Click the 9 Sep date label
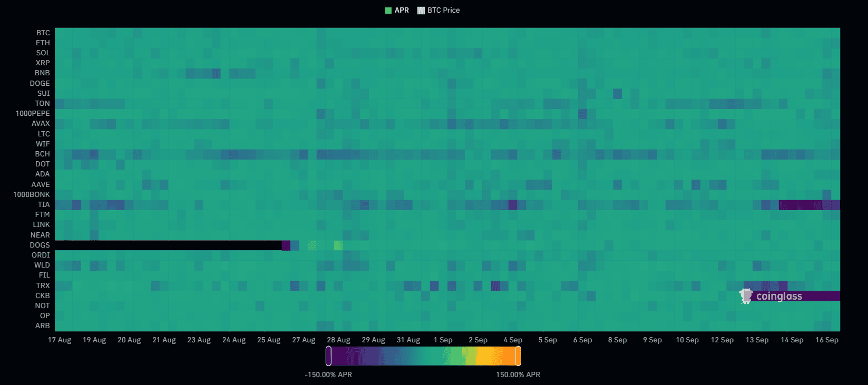Image resolution: width=868 pixels, height=385 pixels. coord(652,340)
